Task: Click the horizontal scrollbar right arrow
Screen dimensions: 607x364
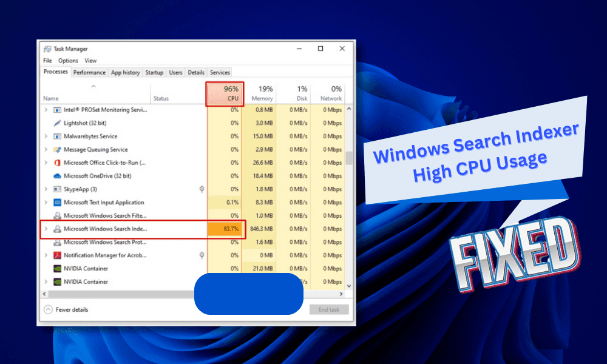Action: [x=341, y=294]
